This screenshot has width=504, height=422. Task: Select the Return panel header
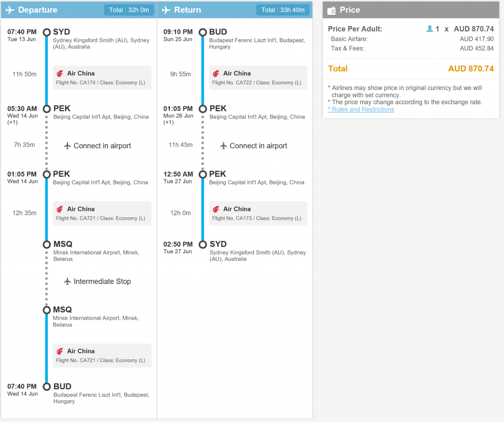[235, 10]
